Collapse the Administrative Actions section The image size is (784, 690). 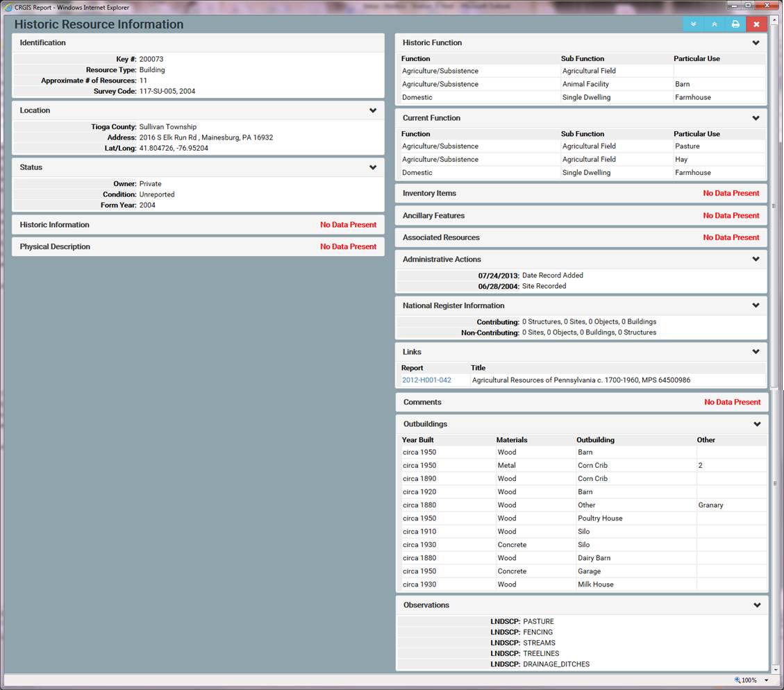pyautogui.click(x=756, y=260)
